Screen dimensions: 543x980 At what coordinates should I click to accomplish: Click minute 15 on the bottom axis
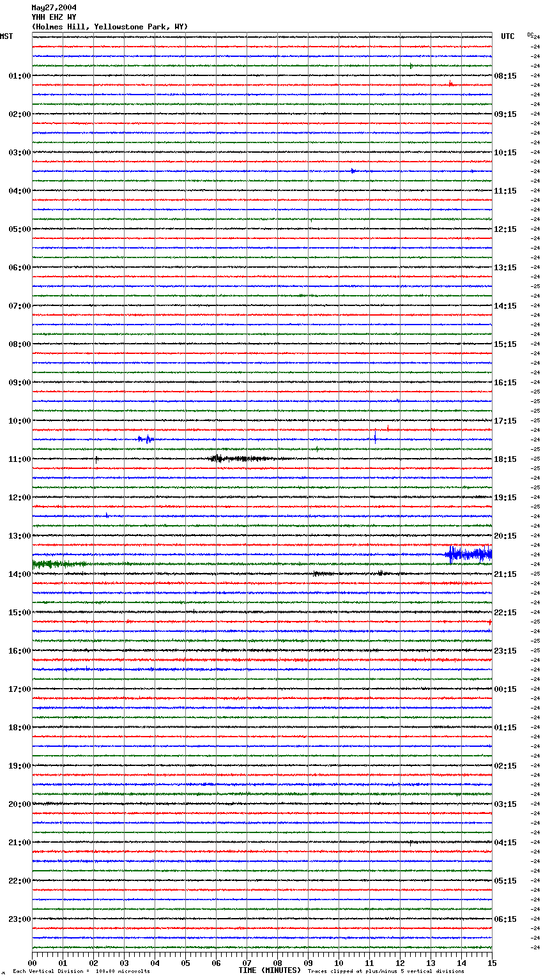(492, 963)
